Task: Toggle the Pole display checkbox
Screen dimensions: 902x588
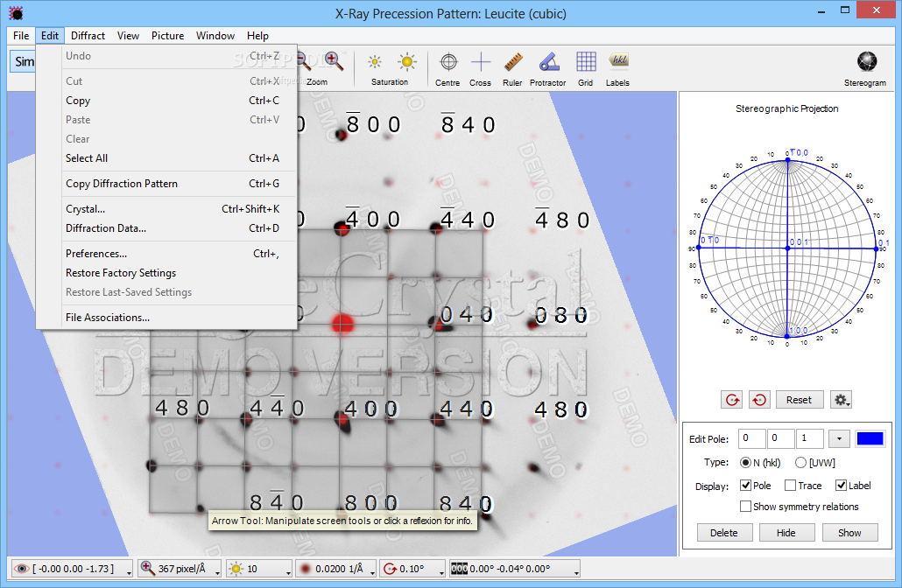Action: point(745,485)
